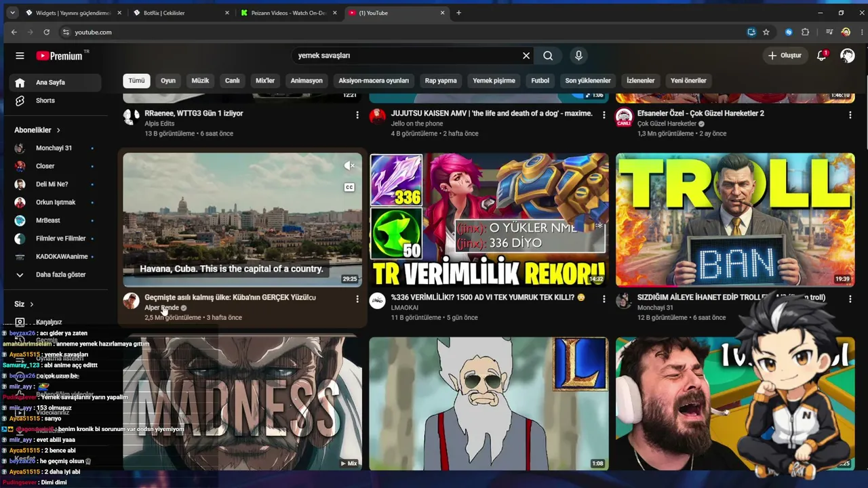This screenshot has width=868, height=488.
Task: Open the Jello on the phone channel avatar
Action: point(377,117)
